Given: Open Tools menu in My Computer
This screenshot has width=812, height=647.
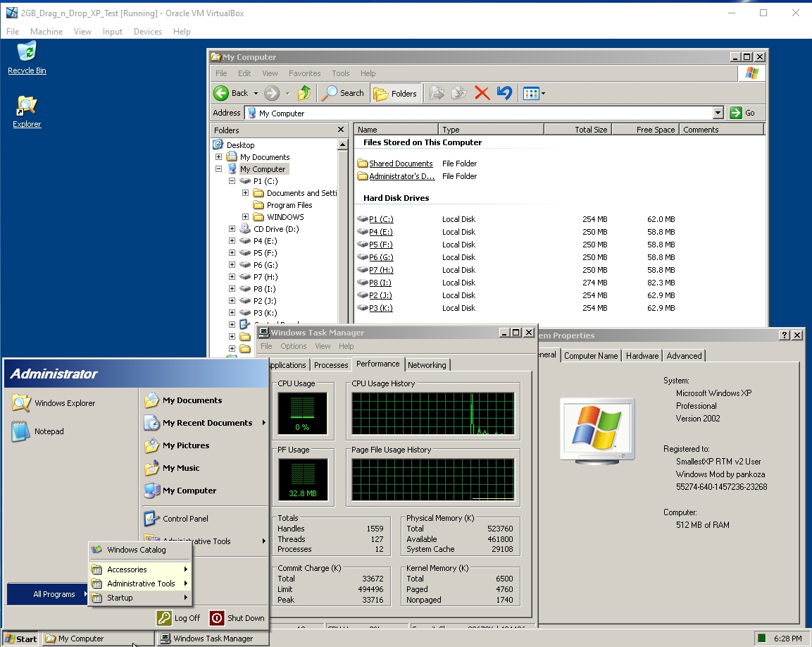Looking at the screenshot, I should (x=341, y=73).
